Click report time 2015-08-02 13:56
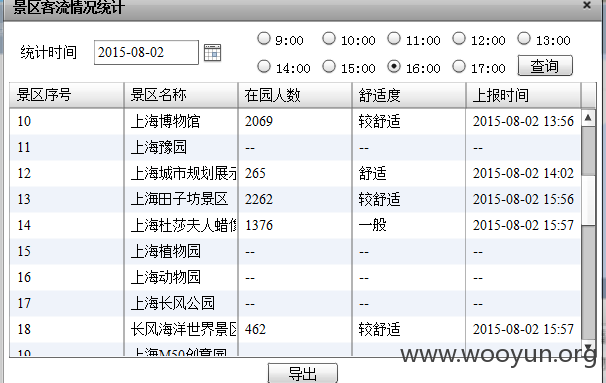 [523, 121]
